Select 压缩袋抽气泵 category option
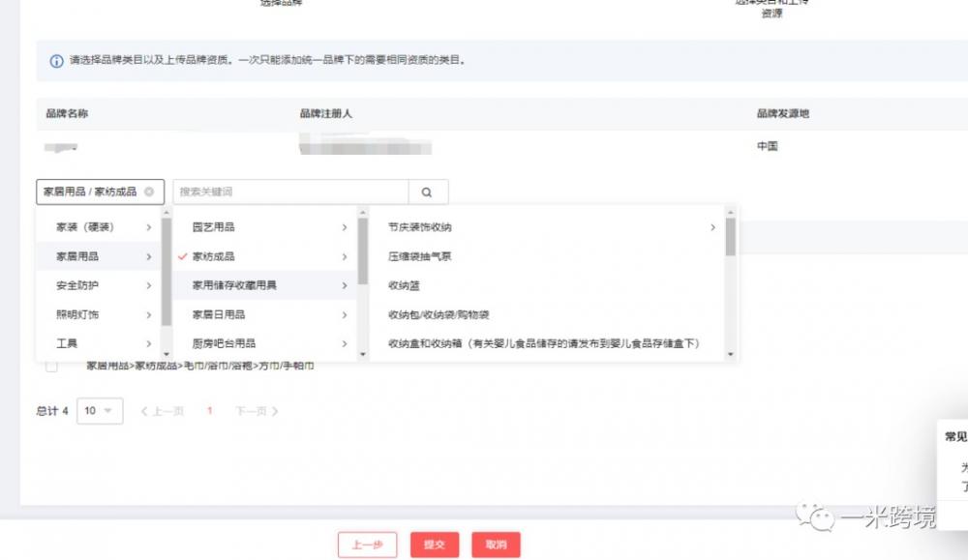This screenshot has height=560, width=968. [x=419, y=256]
